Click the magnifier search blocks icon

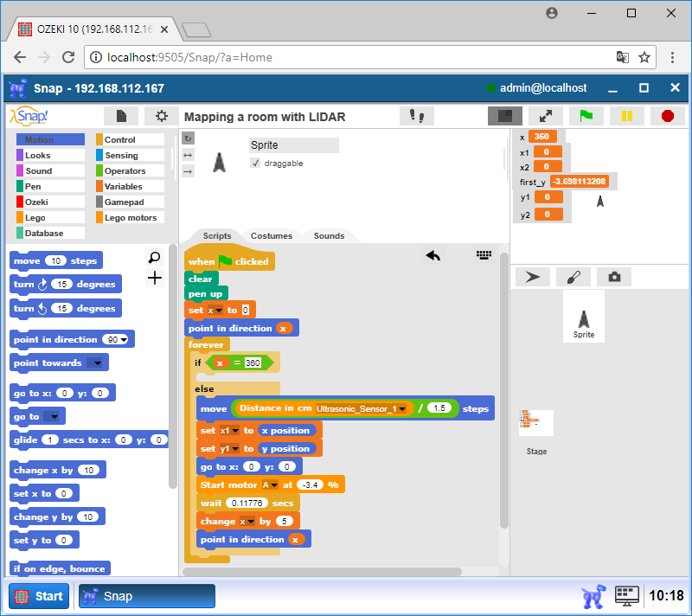pyautogui.click(x=154, y=258)
